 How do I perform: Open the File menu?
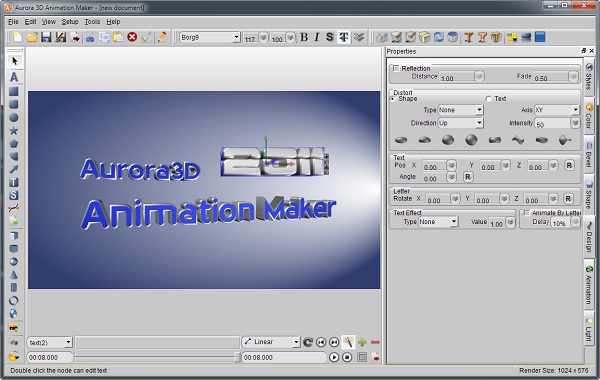(x=13, y=22)
